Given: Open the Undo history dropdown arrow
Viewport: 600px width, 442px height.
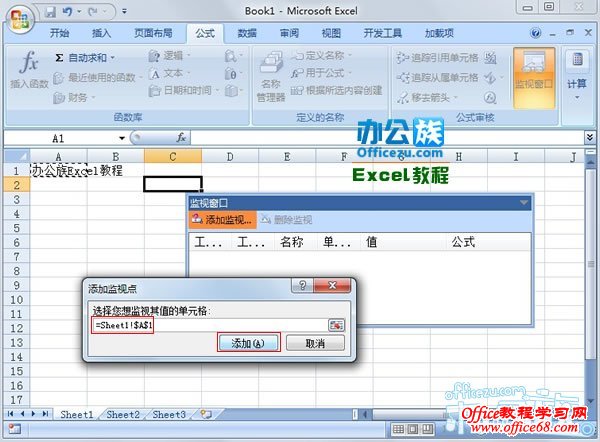Looking at the screenshot, I should (x=79, y=12).
